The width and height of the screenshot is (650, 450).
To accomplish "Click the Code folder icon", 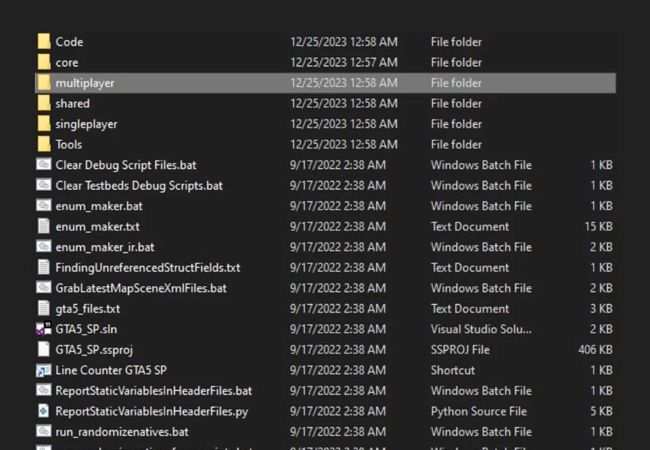I will coord(44,41).
